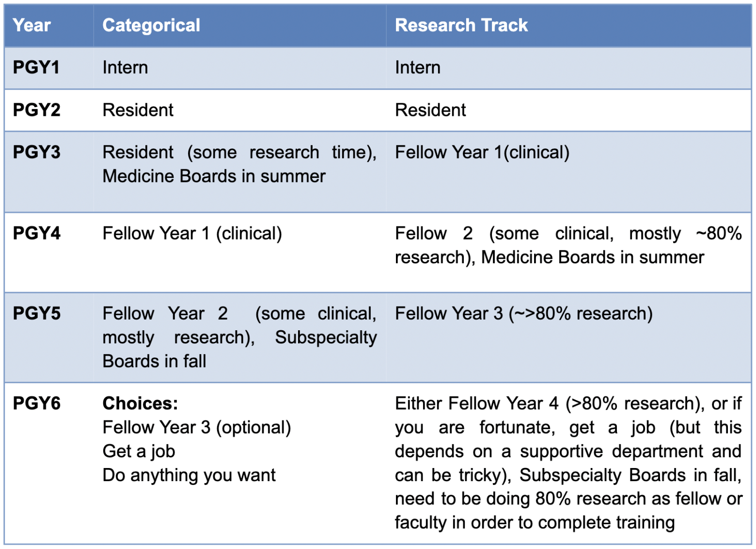Click 'Fellow Year 3 (~>80% research)' cell
This screenshot has width=756, height=549.
tap(524, 313)
